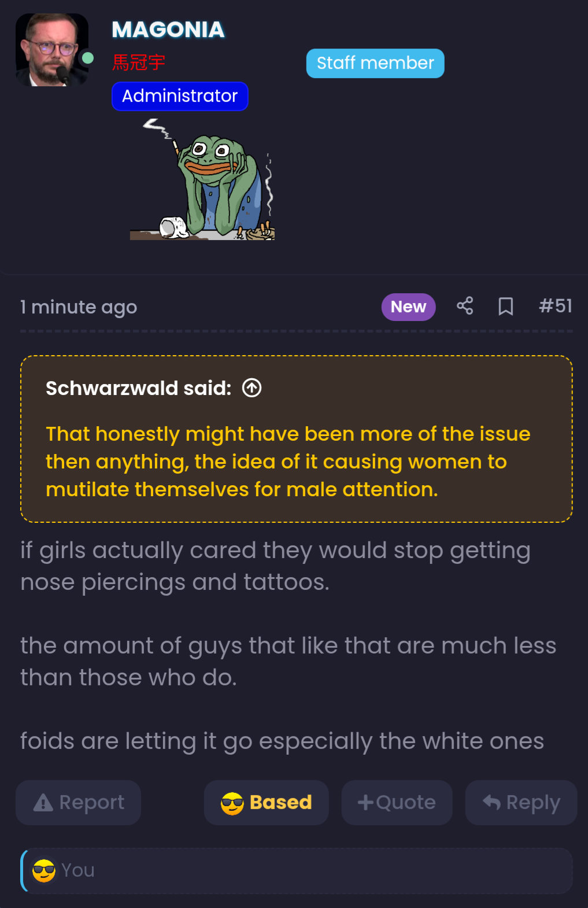Open the MAGONIA username profile
Screen dimensions: 588x908
[168, 29]
